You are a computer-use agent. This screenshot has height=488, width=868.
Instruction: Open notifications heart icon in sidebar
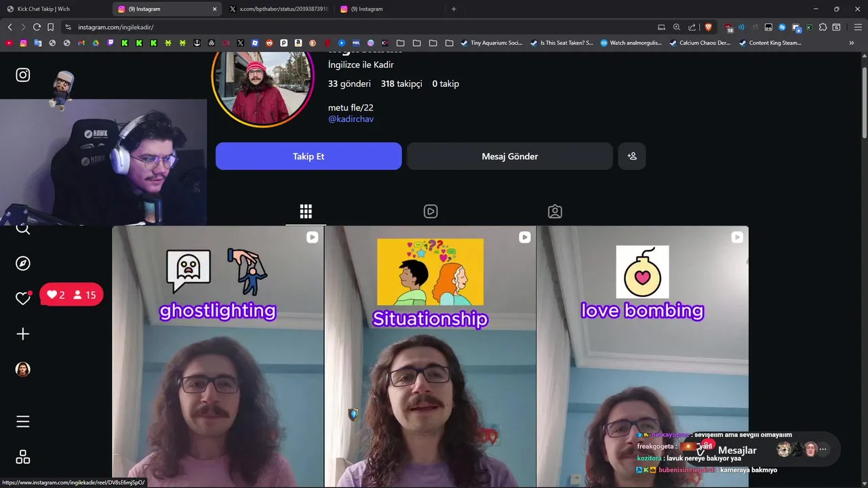pyautogui.click(x=23, y=298)
